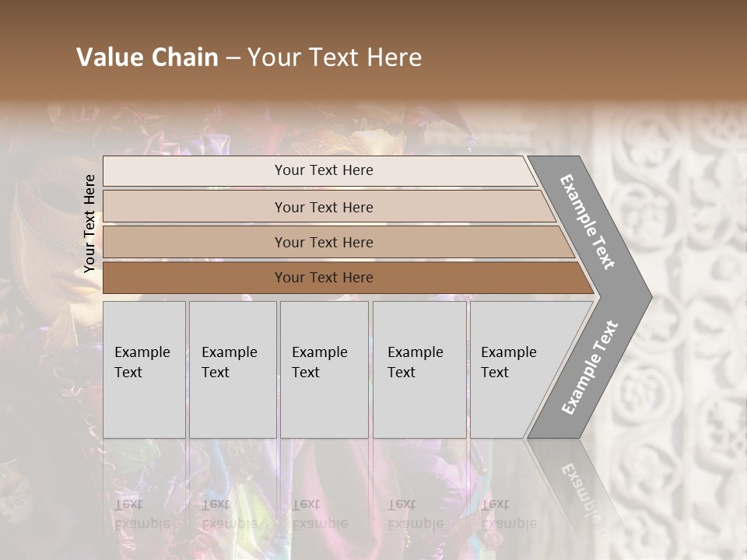Click the vertical rotated "Your Text Here" label
The height and width of the screenshot is (560, 747).
[89, 223]
